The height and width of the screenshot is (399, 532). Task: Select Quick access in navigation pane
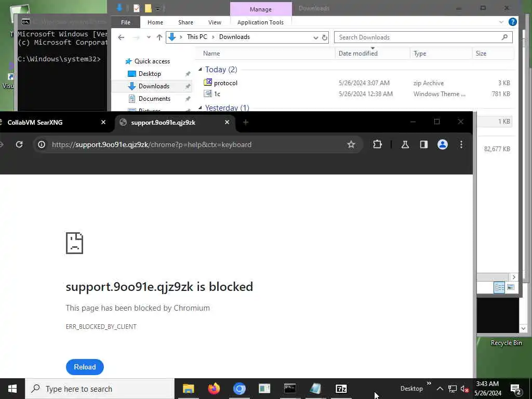click(x=152, y=61)
